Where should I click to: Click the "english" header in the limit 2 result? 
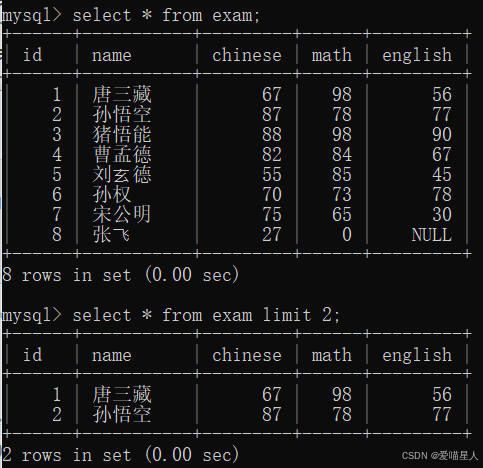click(x=417, y=355)
